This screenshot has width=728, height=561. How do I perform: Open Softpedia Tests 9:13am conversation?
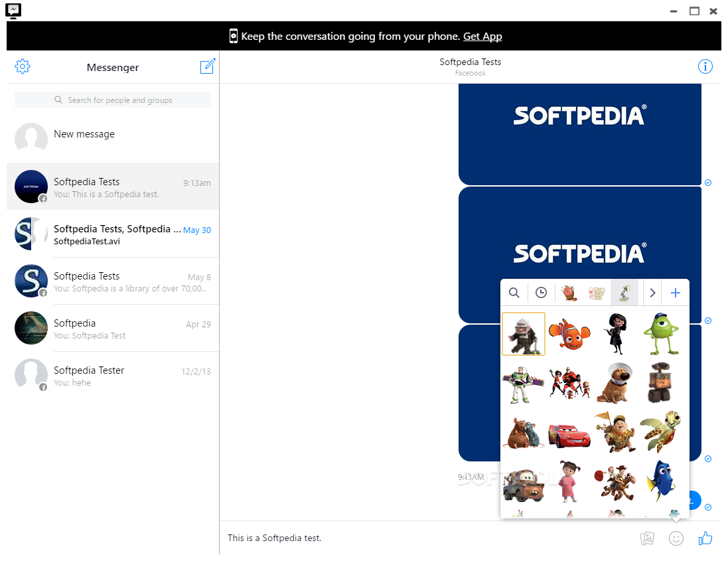tap(113, 187)
